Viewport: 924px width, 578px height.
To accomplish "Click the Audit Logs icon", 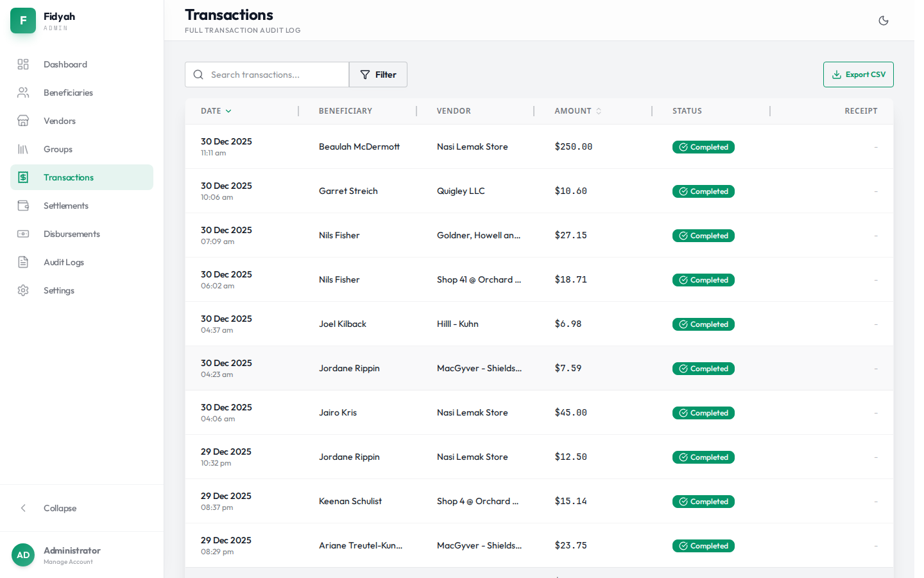I will pos(23,262).
